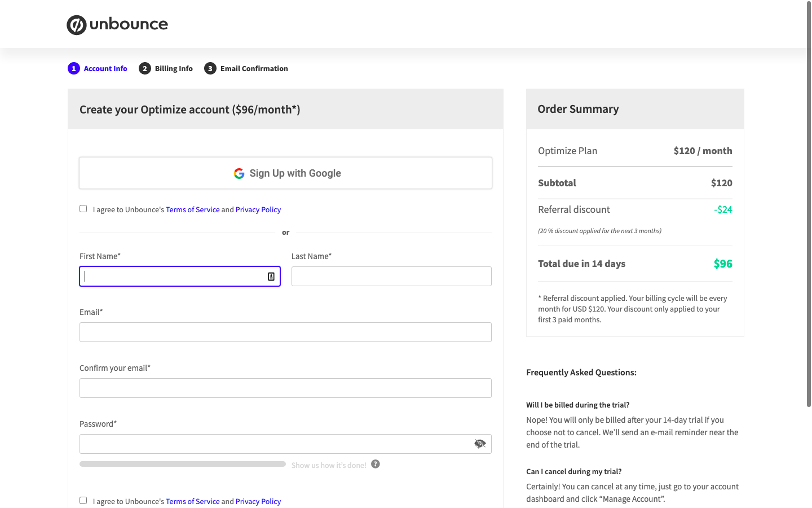This screenshot has width=812, height=508.
Task: Click 'Optimize Plan' line item label
Action: pos(567,151)
